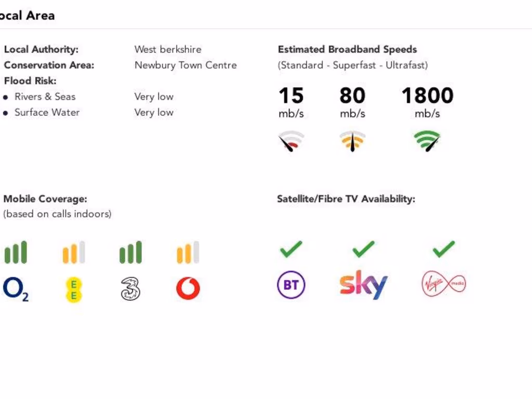Click the Vodafone logo
This screenshot has width=532, height=399.
point(188,289)
